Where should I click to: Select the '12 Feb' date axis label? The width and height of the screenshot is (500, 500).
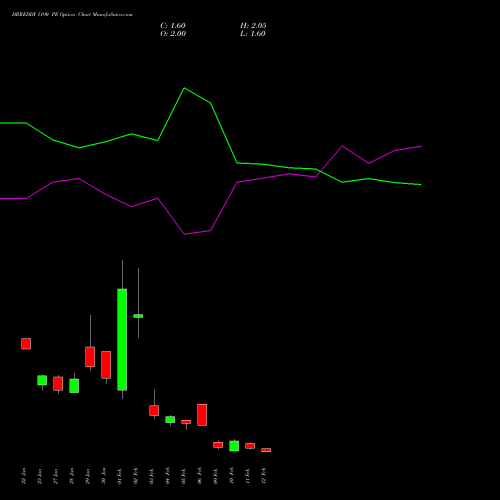pyautogui.click(x=264, y=476)
